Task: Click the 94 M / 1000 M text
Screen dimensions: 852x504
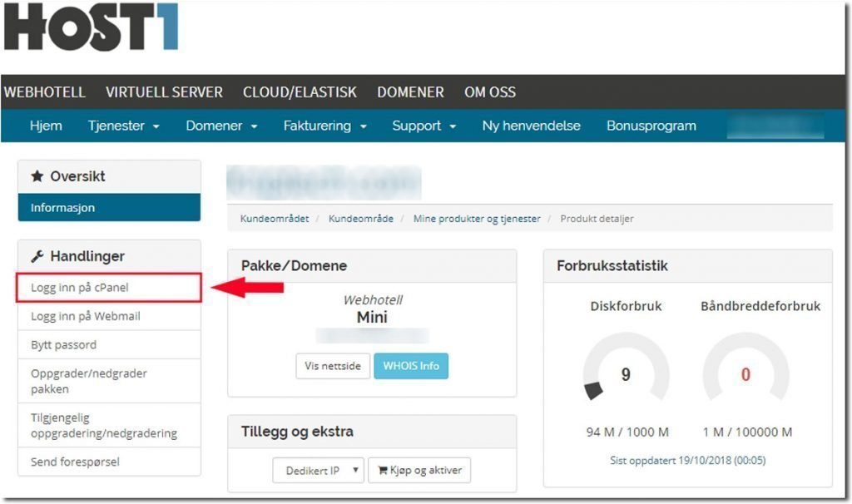Action: coord(627,432)
